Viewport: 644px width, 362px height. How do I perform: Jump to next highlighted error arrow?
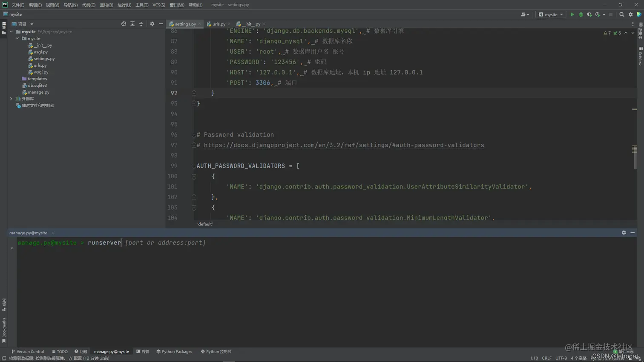(x=633, y=33)
